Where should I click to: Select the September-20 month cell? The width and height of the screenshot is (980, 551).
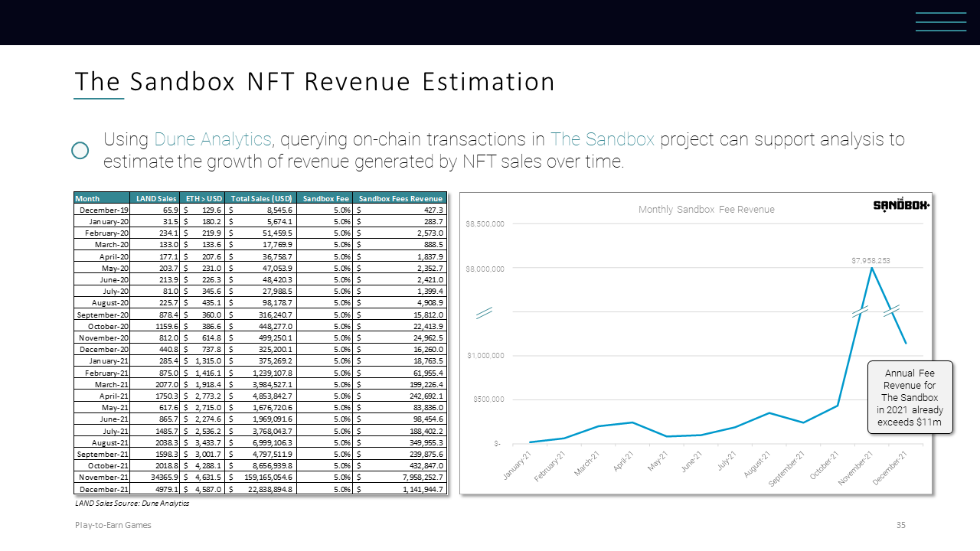click(101, 315)
